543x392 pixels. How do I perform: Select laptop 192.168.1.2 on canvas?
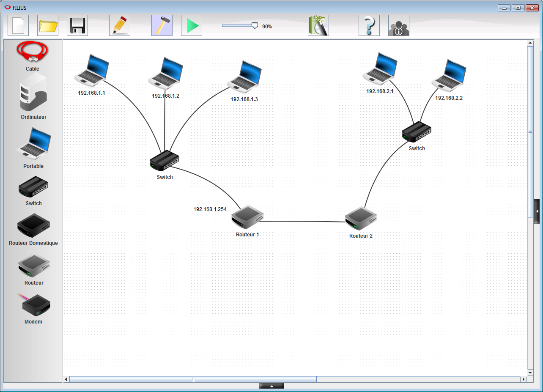[165, 74]
